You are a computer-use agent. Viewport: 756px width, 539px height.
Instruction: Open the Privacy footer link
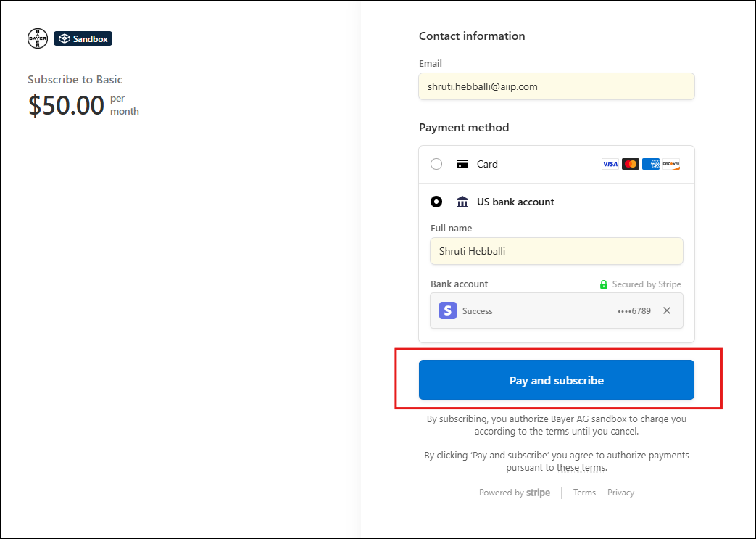[620, 493]
